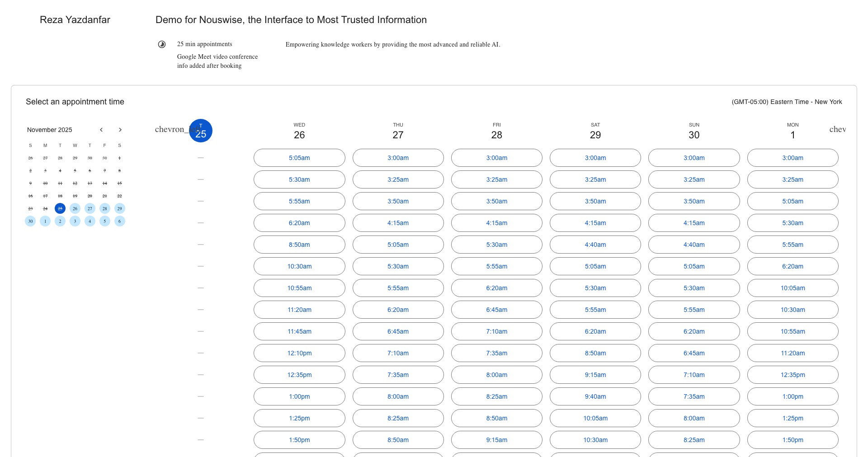Book Wednesday 26 at 10:55am
This screenshot has width=868, height=457.
299,288
